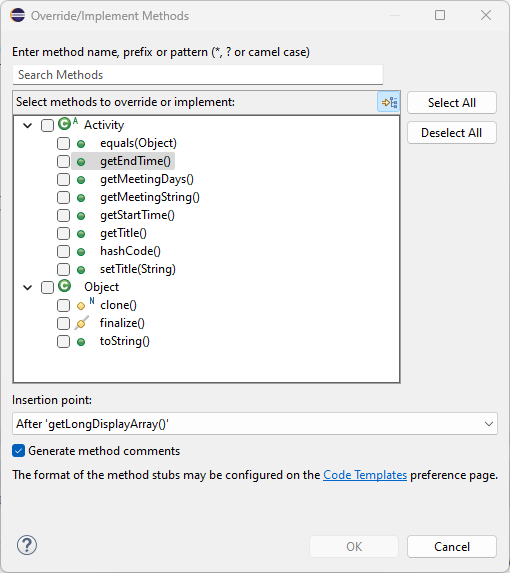This screenshot has height=573, width=510.
Task: Select the finalize() method label
Action: 122,323
